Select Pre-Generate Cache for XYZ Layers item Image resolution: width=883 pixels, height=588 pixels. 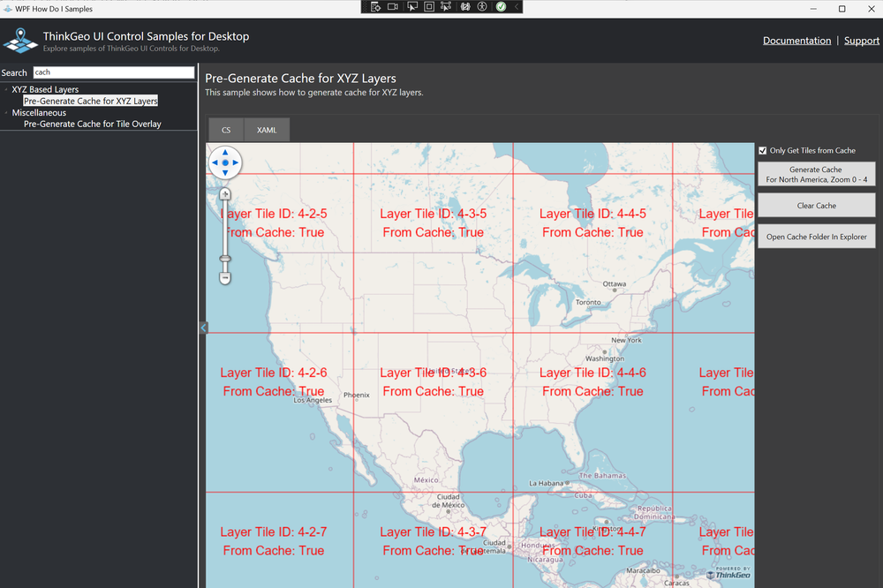click(x=91, y=101)
